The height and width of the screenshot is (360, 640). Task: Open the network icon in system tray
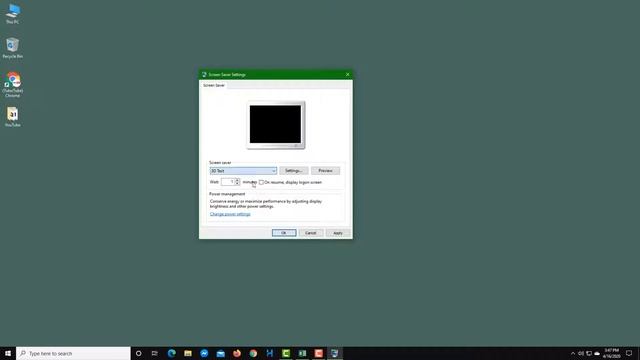tap(589, 353)
